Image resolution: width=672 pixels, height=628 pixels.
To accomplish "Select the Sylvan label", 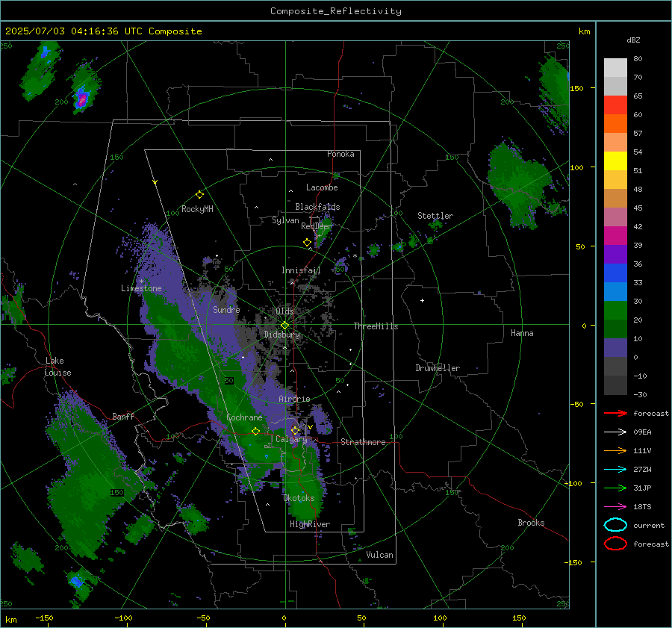I will tap(285, 220).
